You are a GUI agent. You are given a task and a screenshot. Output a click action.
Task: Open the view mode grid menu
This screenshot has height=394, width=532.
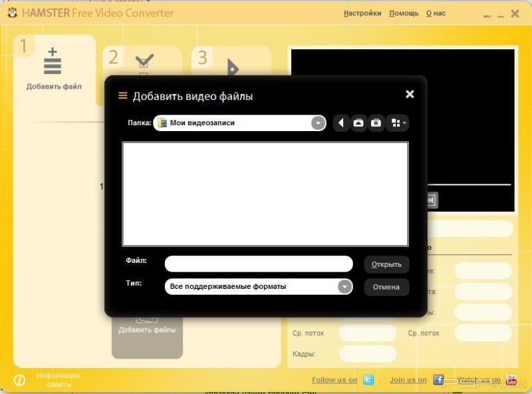[398, 123]
